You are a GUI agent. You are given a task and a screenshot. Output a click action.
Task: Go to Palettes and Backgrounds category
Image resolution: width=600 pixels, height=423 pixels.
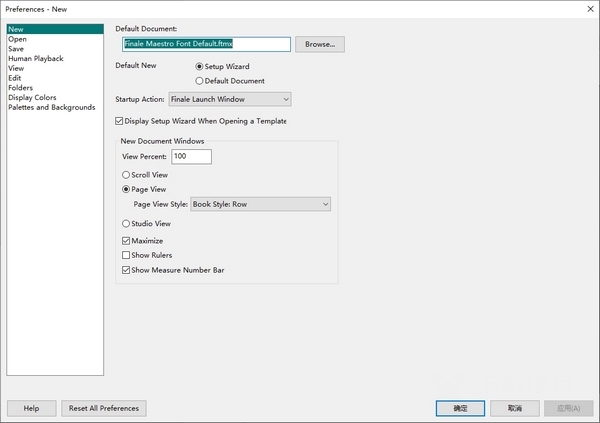52,107
